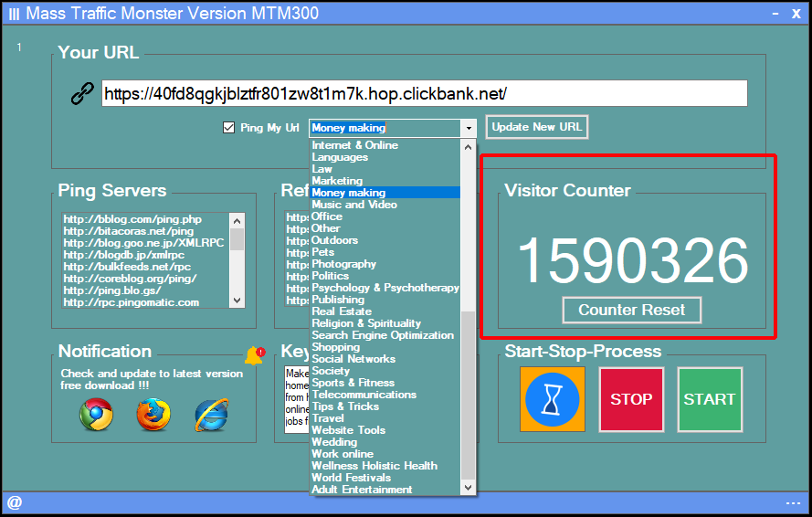Choose Sports & Fitness category

385,384
